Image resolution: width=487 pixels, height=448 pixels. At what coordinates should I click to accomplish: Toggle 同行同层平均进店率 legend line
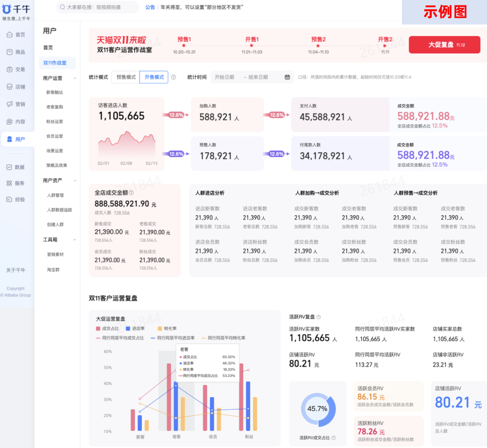pos(173,338)
